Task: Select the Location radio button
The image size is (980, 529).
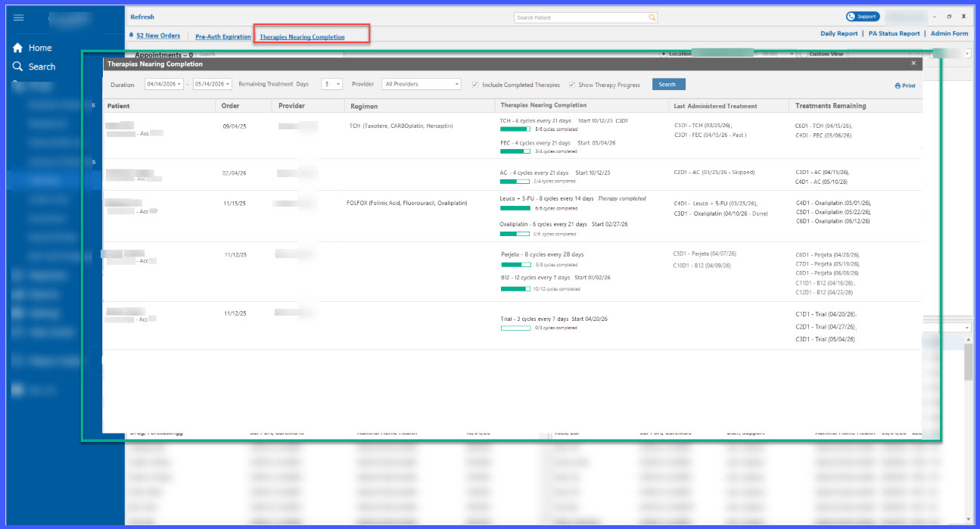Action: pyautogui.click(x=664, y=54)
